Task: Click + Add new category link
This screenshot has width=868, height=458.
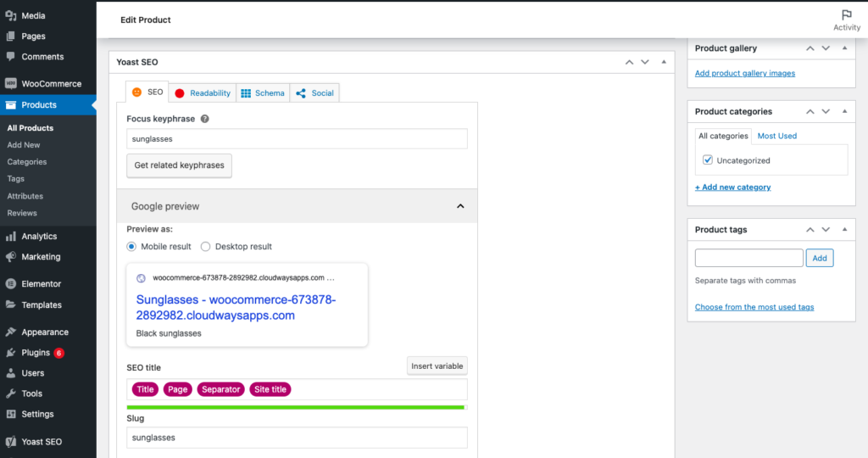Action: click(732, 187)
